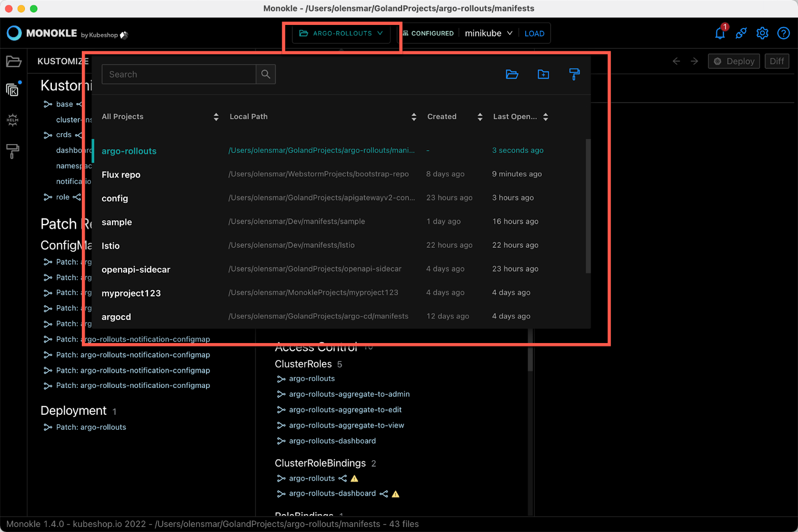Click ClusterRoles section header
The height and width of the screenshot is (532, 798).
tap(303, 364)
